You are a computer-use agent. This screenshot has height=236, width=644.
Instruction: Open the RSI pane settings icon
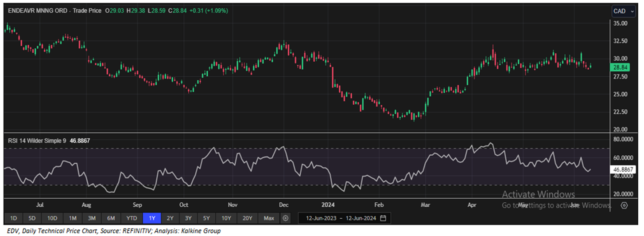pos(624,205)
